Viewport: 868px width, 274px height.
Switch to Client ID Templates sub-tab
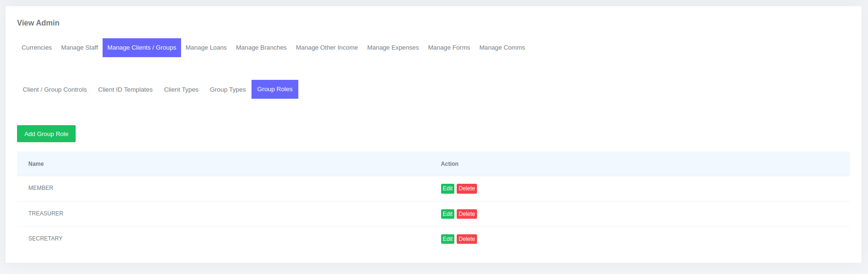(x=125, y=90)
